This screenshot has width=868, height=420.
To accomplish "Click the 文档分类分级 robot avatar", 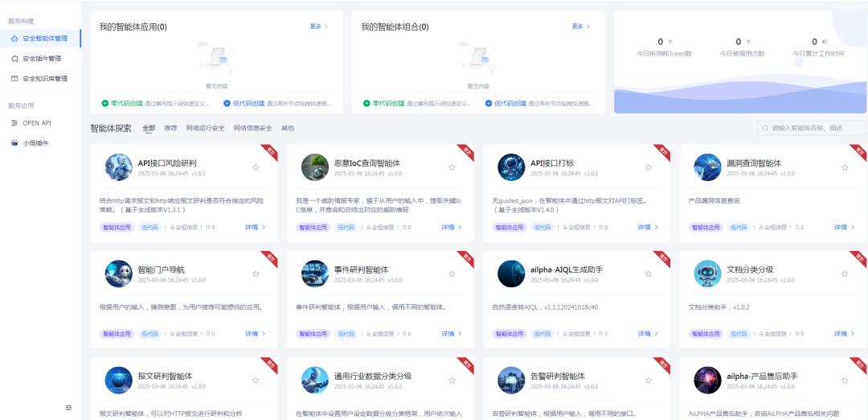I will coord(707,274).
